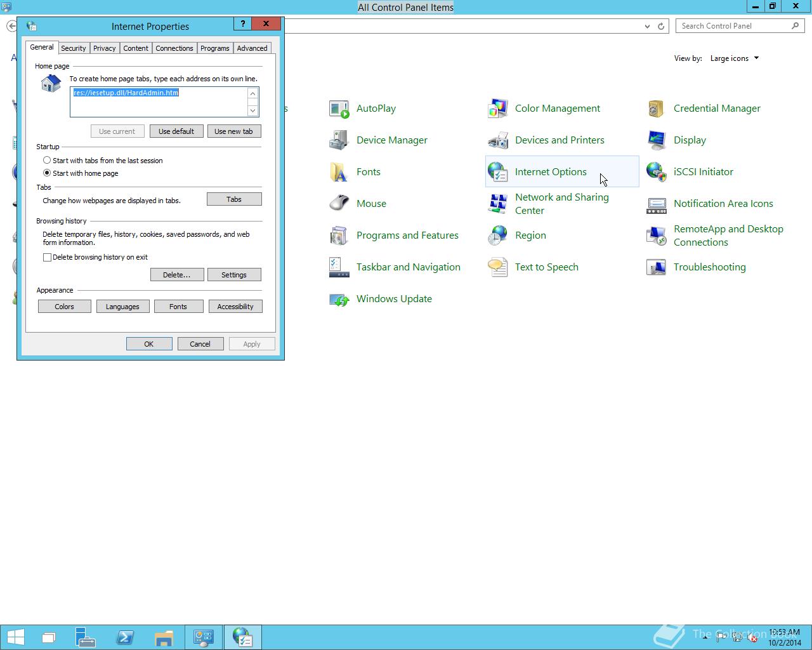Switch to the Advanced tab
This screenshot has width=812, height=650.
252,48
